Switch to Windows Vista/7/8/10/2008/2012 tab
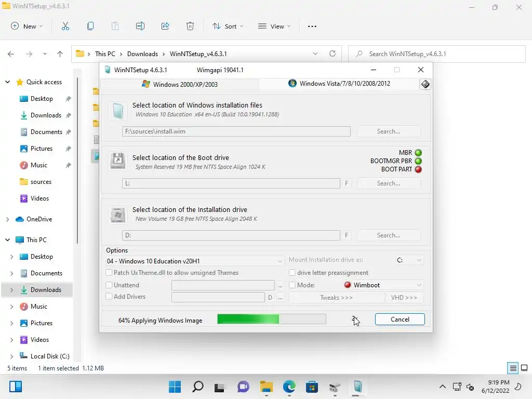532x399 pixels. point(339,84)
